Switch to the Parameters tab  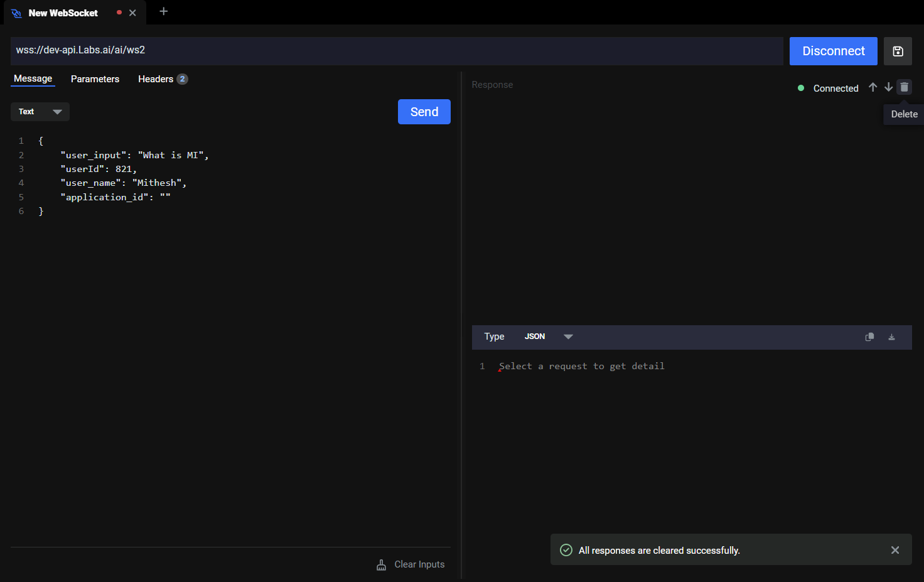pyautogui.click(x=95, y=79)
